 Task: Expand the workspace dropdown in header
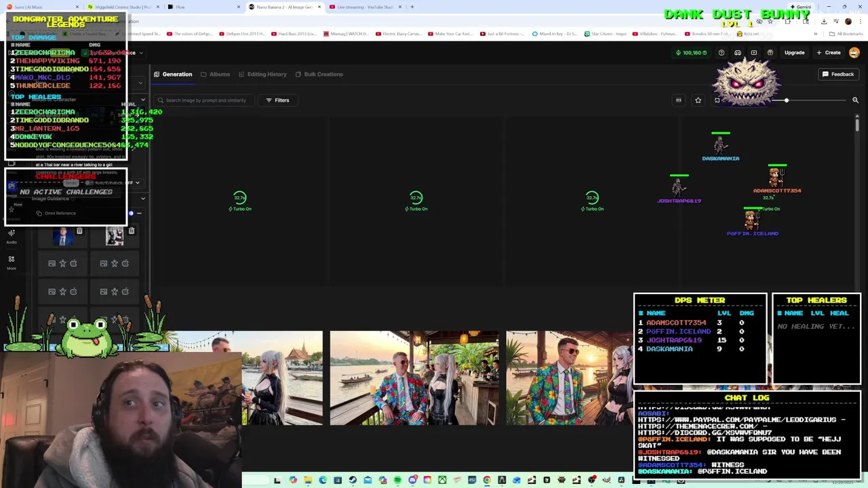pyautogui.click(x=141, y=52)
